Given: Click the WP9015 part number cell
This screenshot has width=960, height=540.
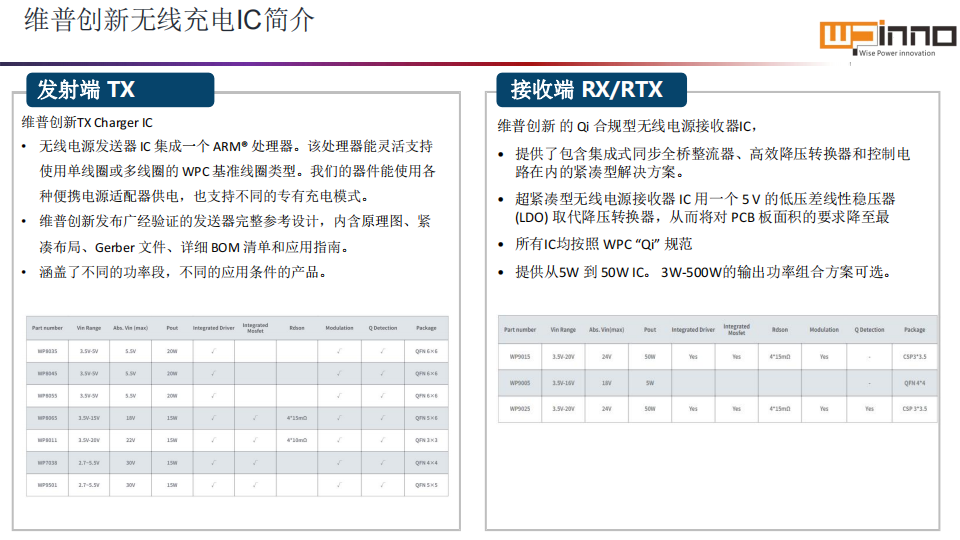Looking at the screenshot, I should (520, 357).
